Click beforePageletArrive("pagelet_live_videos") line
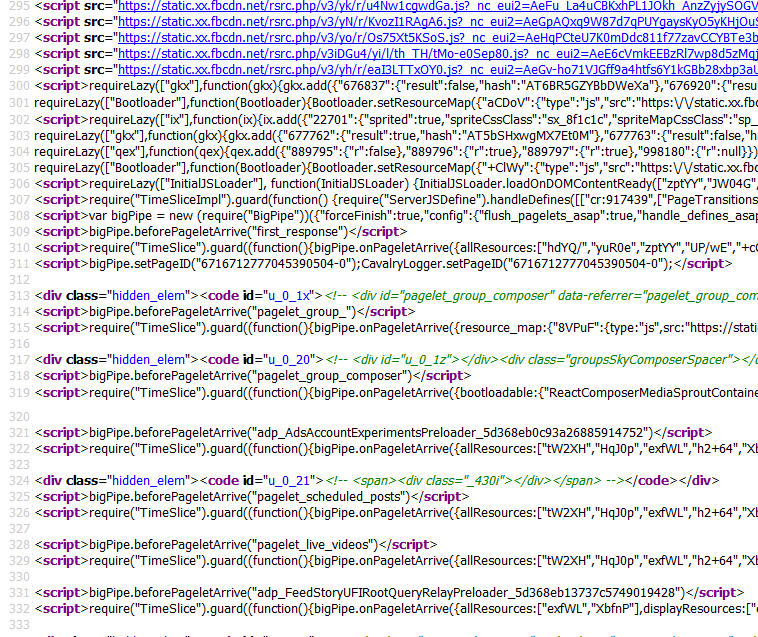 236,545
